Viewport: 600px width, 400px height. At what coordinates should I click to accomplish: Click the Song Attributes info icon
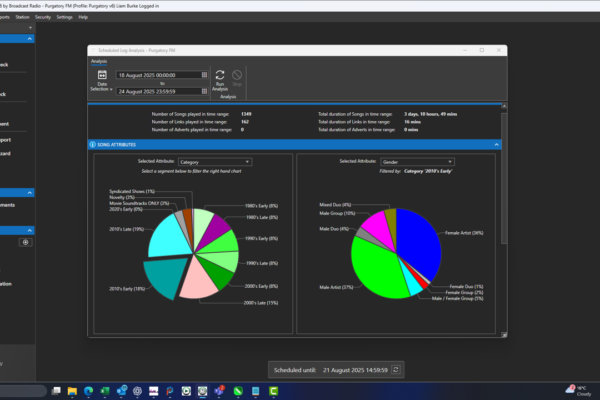93,146
